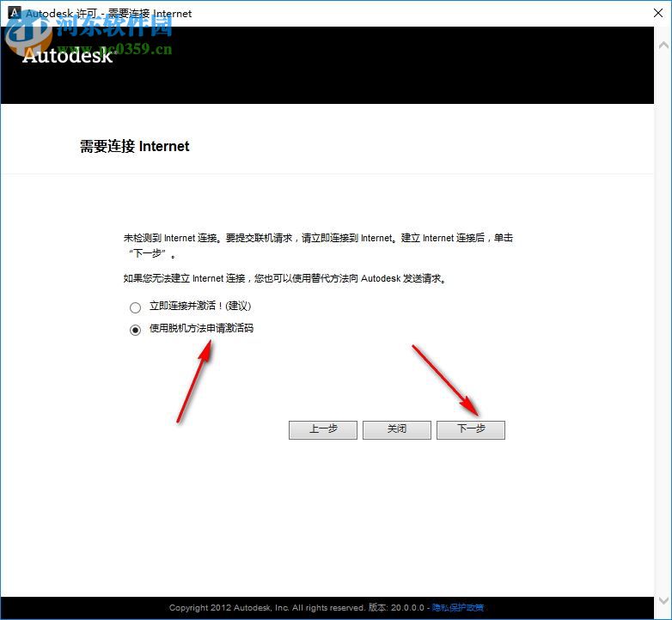Screen dimensions: 672x620
Task: Click the Autodesk title bar app icon
Action: tap(14, 12)
